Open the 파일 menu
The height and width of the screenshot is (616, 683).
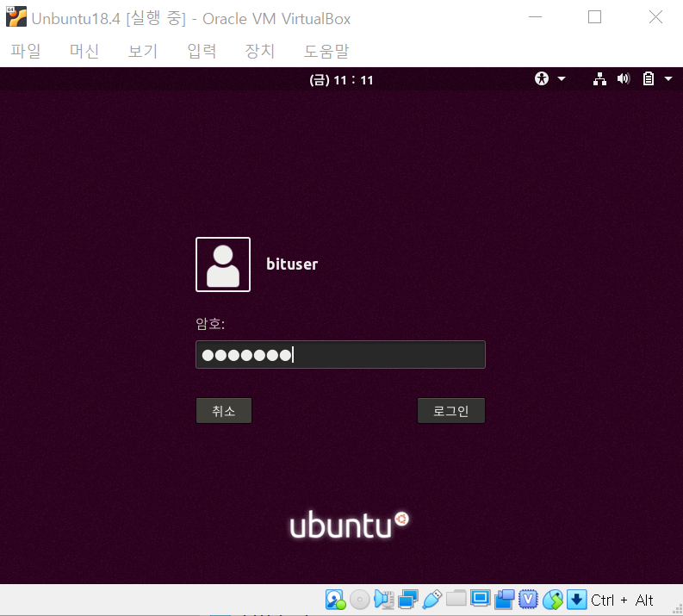pyautogui.click(x=26, y=51)
